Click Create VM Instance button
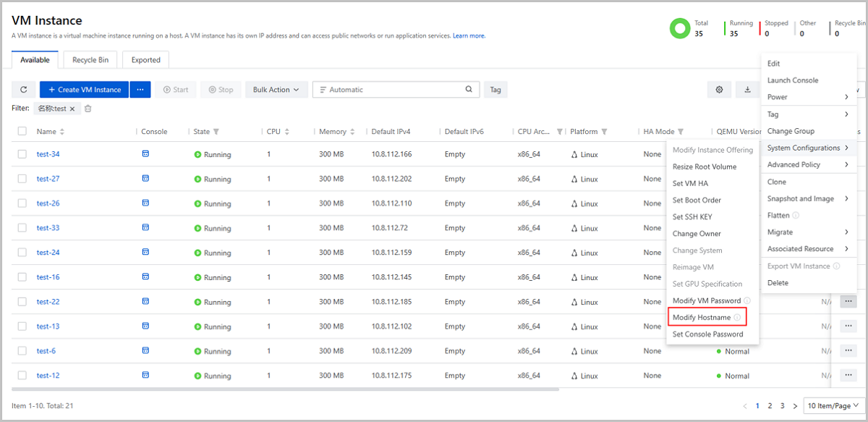Image resolution: width=868 pixels, height=422 pixels. pos(84,90)
